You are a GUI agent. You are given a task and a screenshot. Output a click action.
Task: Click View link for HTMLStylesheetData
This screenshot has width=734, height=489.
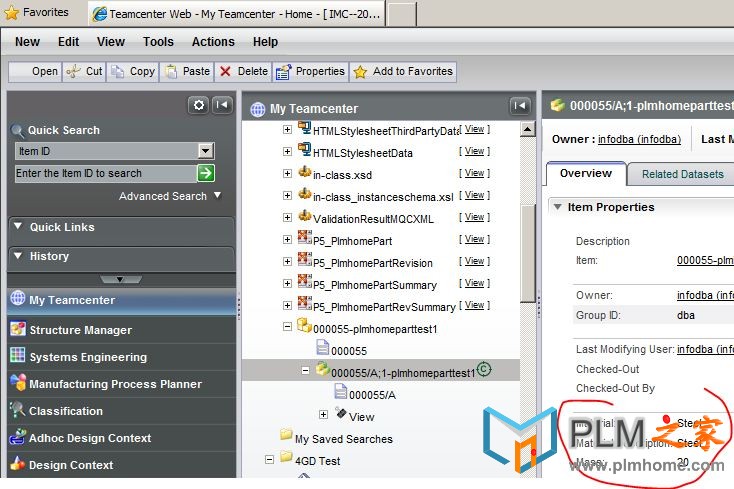pos(474,151)
